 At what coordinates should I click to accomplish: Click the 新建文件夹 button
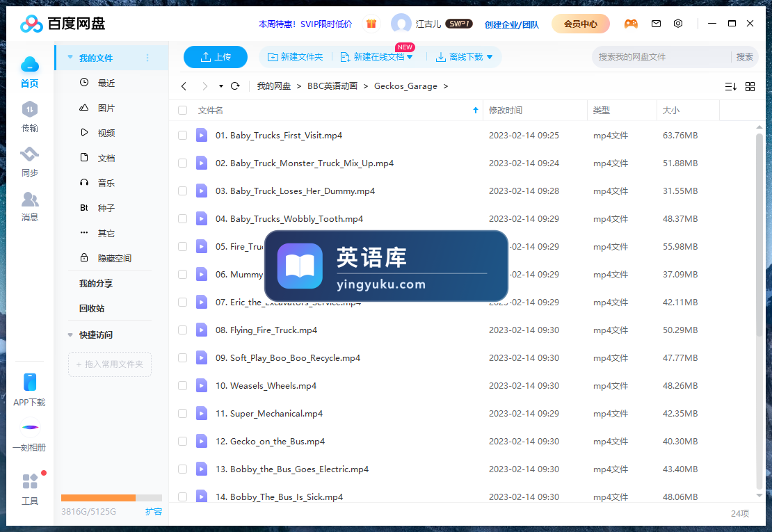pos(296,57)
